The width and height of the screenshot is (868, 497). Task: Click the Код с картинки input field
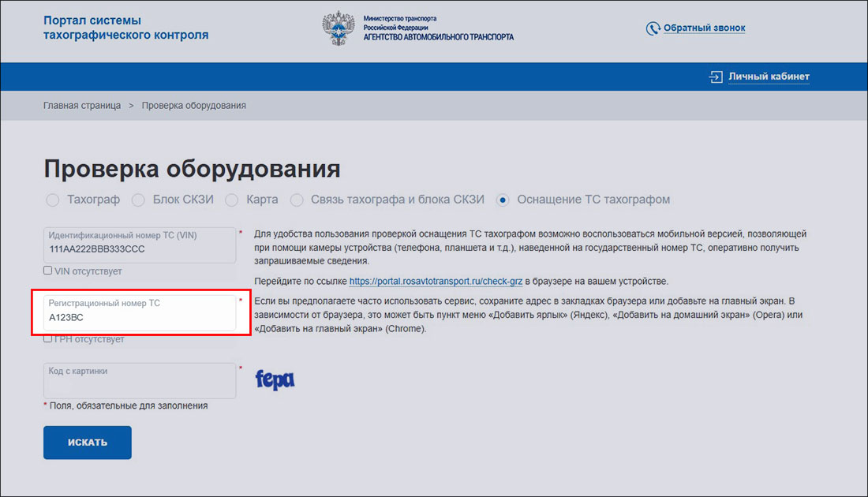pos(140,379)
